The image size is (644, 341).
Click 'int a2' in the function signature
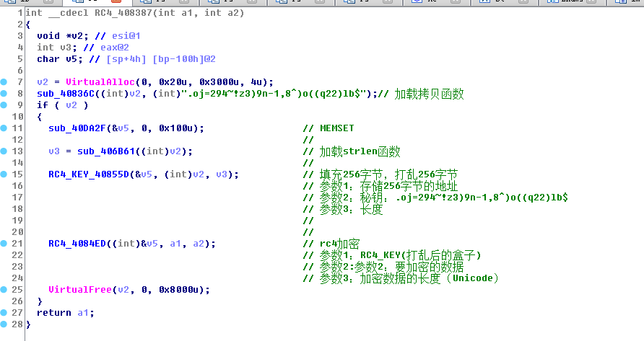click(x=222, y=13)
